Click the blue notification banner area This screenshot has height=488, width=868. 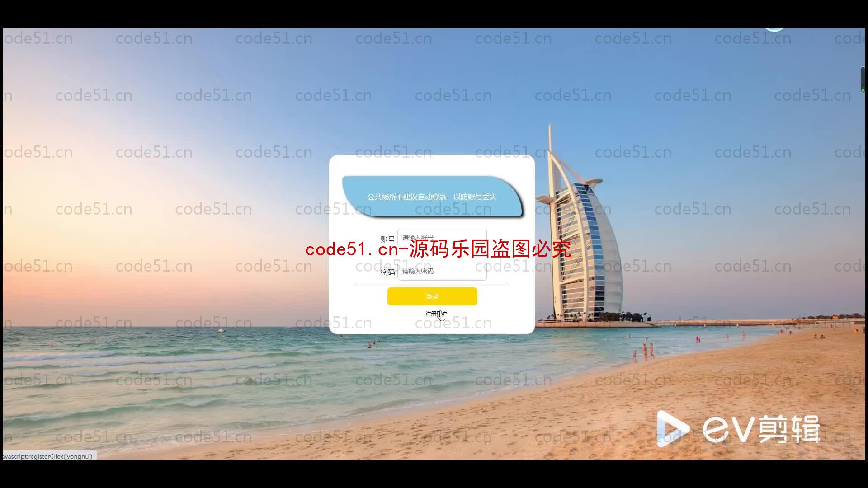pos(432,197)
